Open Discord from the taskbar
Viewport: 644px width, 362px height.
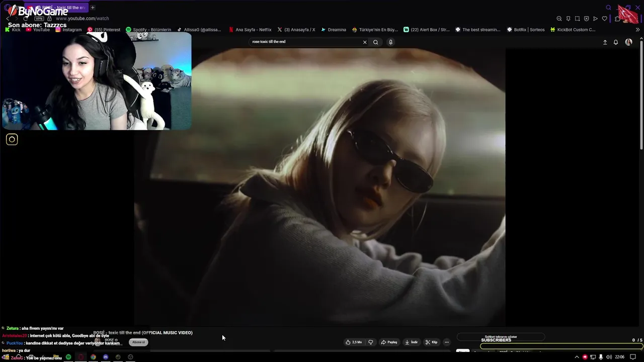(106, 357)
